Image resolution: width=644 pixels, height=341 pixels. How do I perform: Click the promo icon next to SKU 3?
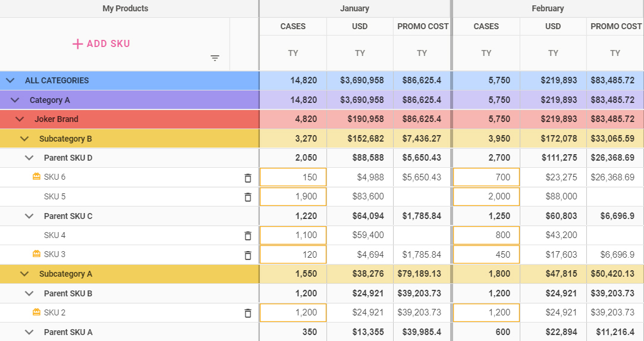point(36,254)
